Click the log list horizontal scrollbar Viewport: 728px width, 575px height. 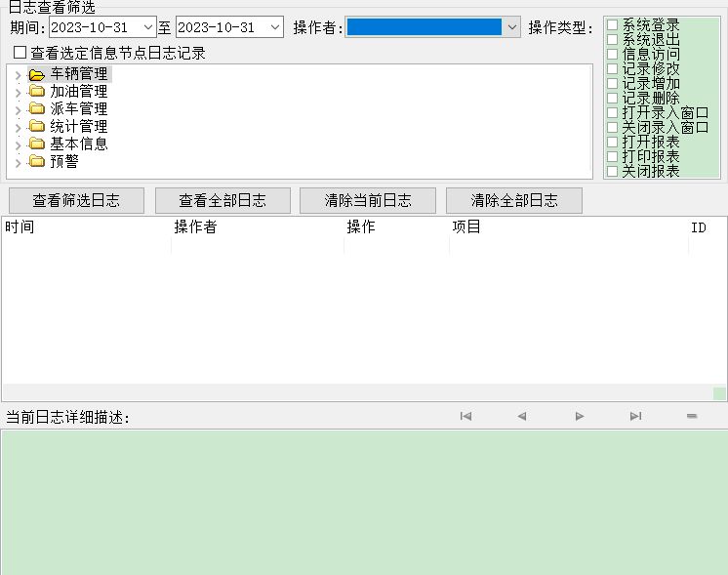[x=357, y=392]
